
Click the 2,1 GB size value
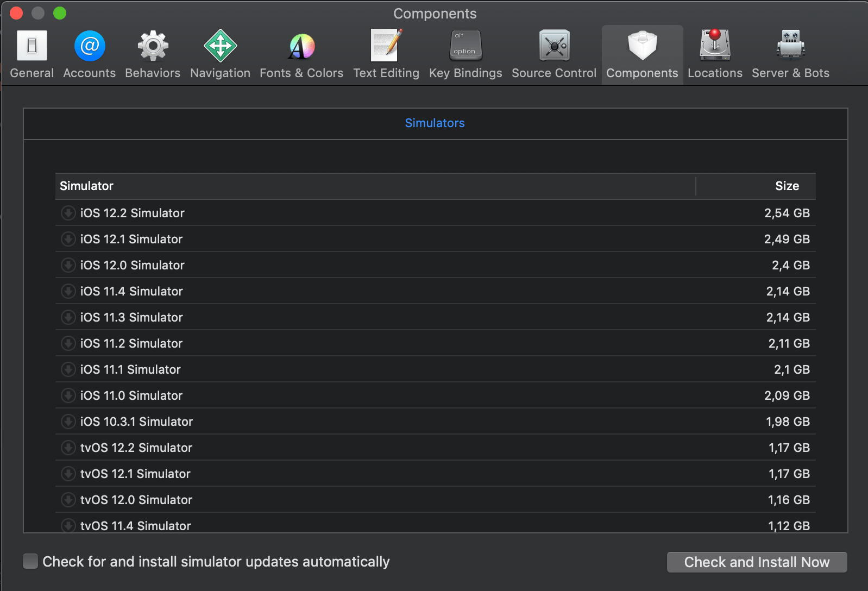(x=792, y=369)
